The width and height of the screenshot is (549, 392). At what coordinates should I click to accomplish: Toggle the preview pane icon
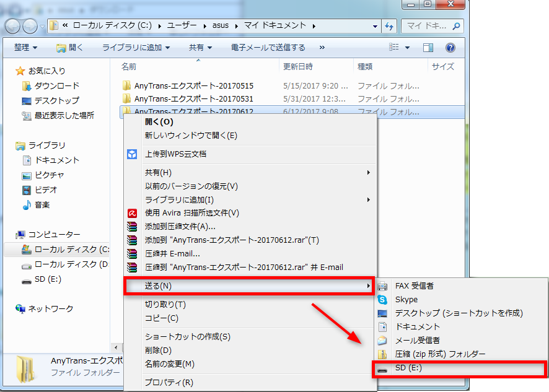point(428,48)
